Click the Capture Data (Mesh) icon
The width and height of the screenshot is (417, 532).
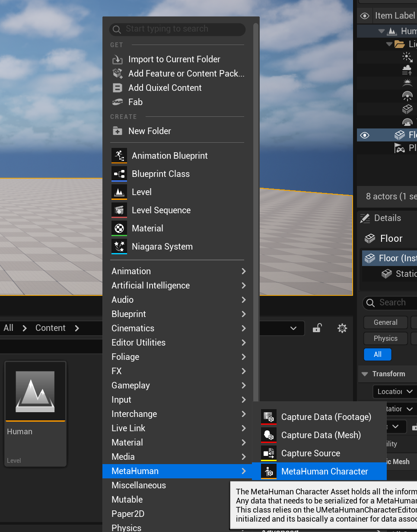(x=269, y=435)
